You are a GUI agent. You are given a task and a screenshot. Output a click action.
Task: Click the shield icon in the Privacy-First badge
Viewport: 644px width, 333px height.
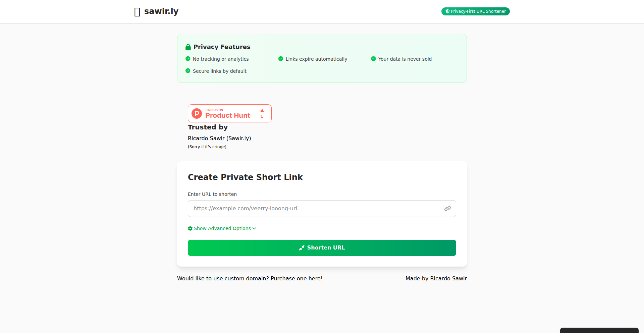(447, 11)
